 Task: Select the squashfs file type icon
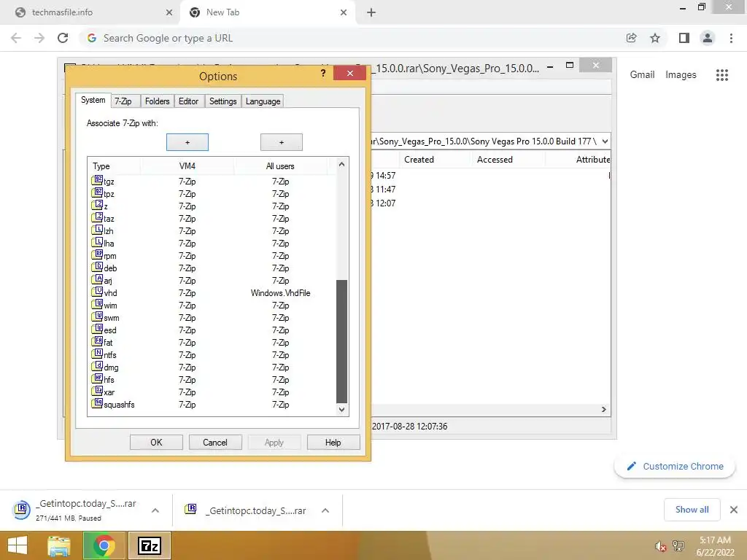pyautogui.click(x=97, y=403)
